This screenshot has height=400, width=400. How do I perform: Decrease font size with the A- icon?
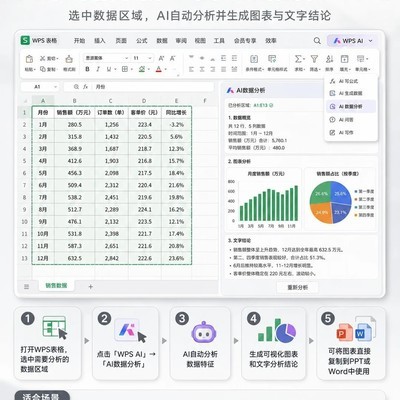[x=173, y=58]
